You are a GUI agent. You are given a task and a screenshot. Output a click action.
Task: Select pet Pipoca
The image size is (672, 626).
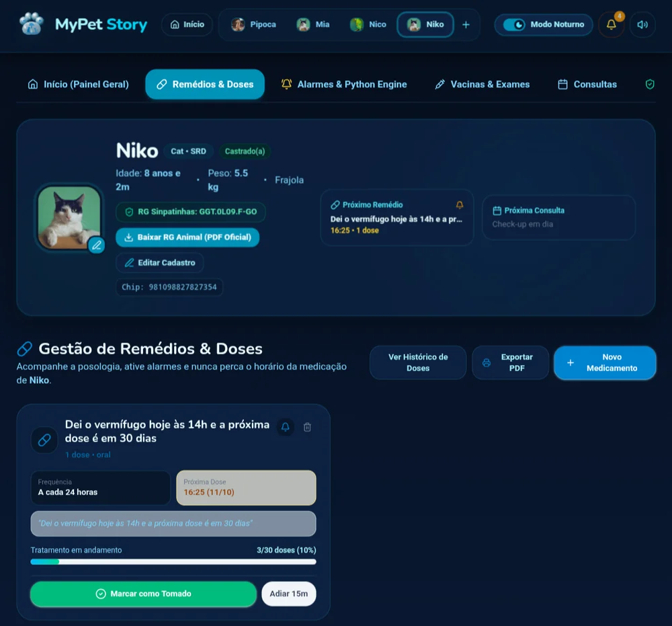254,24
